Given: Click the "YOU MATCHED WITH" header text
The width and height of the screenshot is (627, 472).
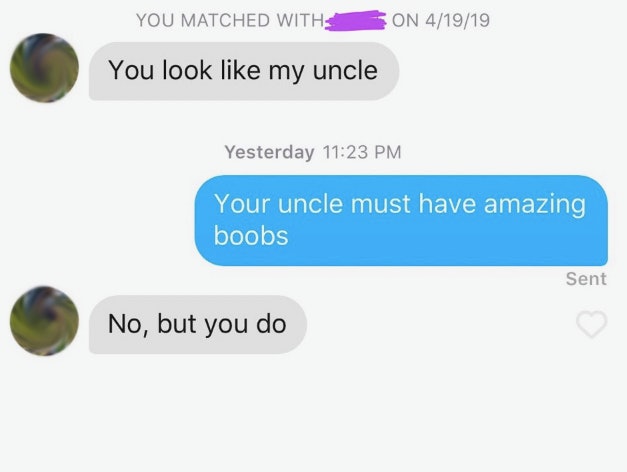Looking at the screenshot, I should (230, 20).
